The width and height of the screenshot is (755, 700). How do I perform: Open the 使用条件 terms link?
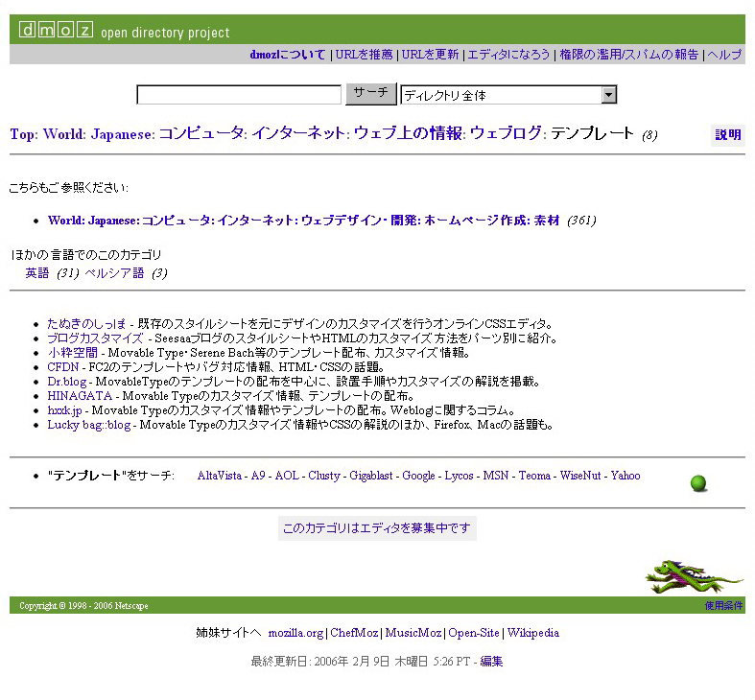tap(723, 606)
